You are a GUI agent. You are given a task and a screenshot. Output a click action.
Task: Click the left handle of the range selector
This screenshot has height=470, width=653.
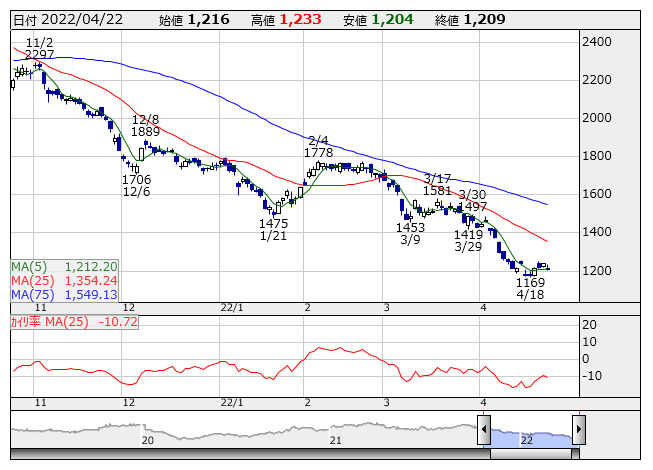click(484, 432)
